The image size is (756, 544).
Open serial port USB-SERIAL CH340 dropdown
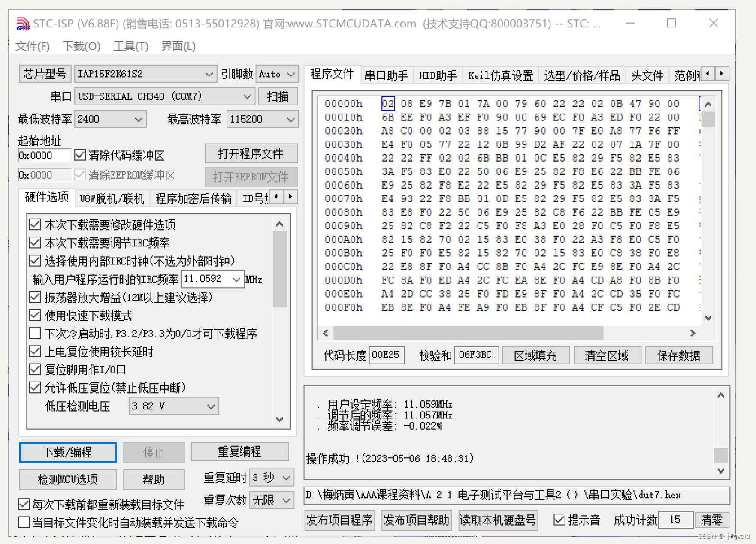(x=165, y=96)
